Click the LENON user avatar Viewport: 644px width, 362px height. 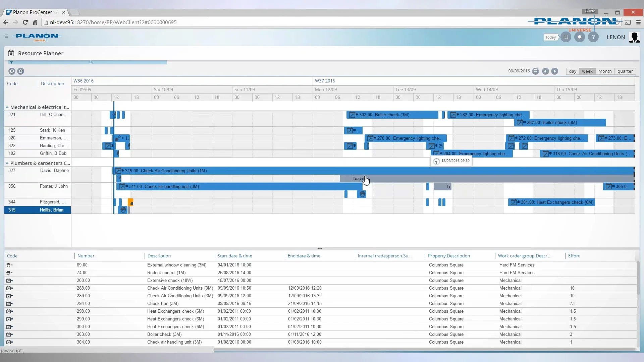click(x=634, y=37)
